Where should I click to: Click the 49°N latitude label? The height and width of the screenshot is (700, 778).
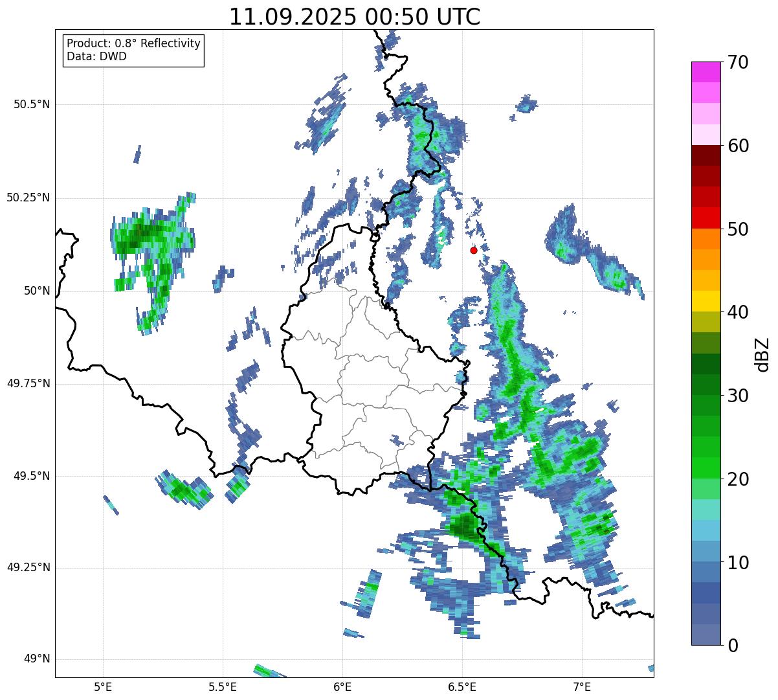(x=37, y=659)
